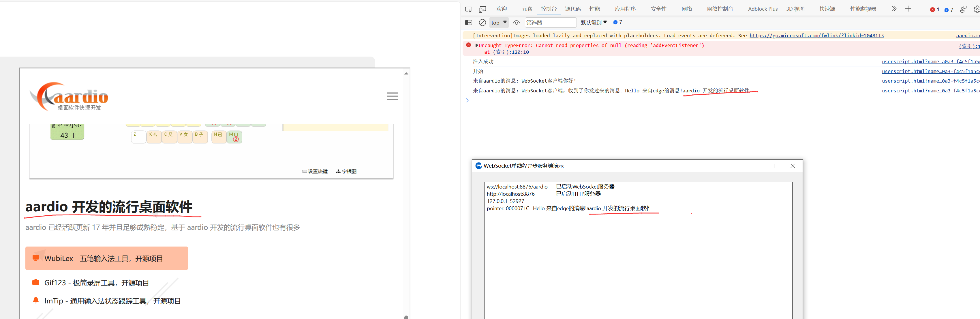Image resolution: width=980 pixels, height=319 pixels.
Task: Click the console prompt chevron
Action: [467, 100]
